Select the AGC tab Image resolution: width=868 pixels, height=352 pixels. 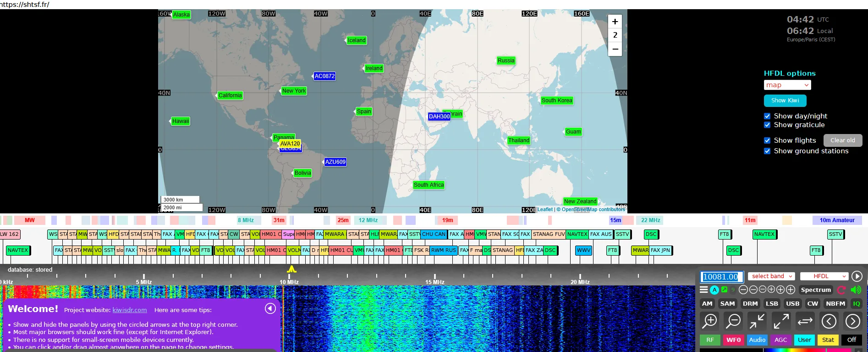click(780, 340)
